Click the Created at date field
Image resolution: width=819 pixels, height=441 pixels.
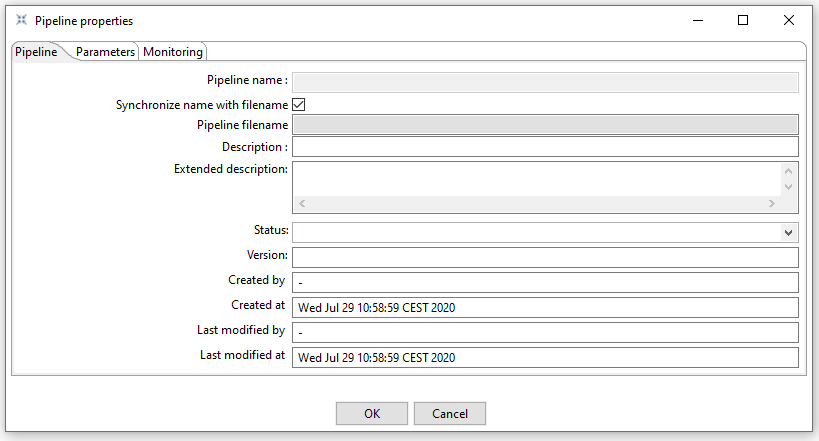click(x=544, y=307)
